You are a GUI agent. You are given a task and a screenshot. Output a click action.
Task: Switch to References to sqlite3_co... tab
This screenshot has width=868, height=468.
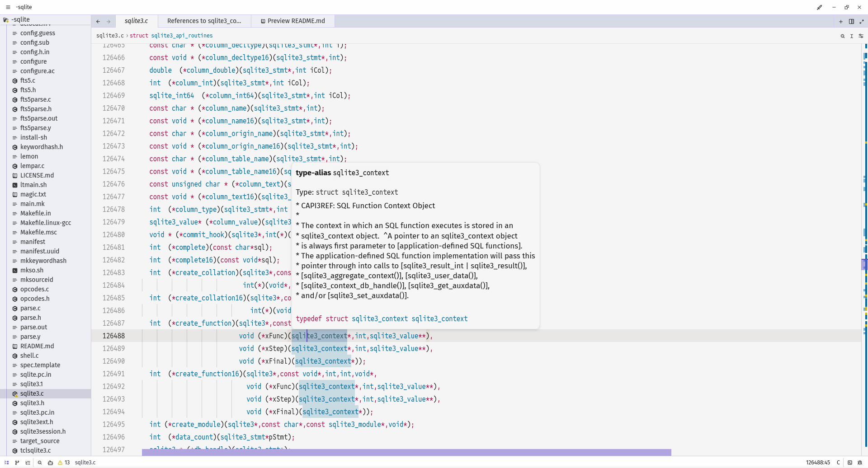coord(204,21)
